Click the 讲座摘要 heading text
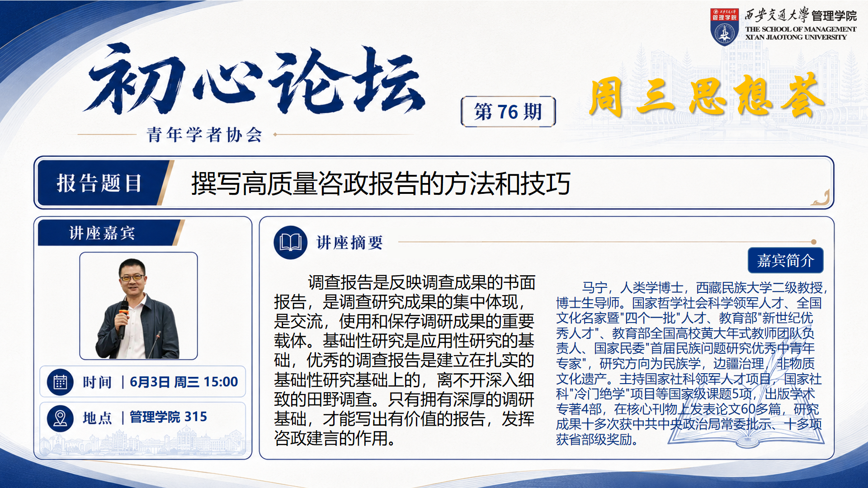Image resolution: width=868 pixels, height=488 pixels. pos(349,243)
